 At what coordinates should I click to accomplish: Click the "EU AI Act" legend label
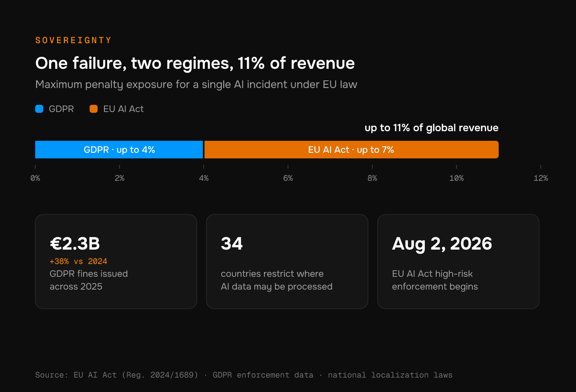[x=123, y=109]
